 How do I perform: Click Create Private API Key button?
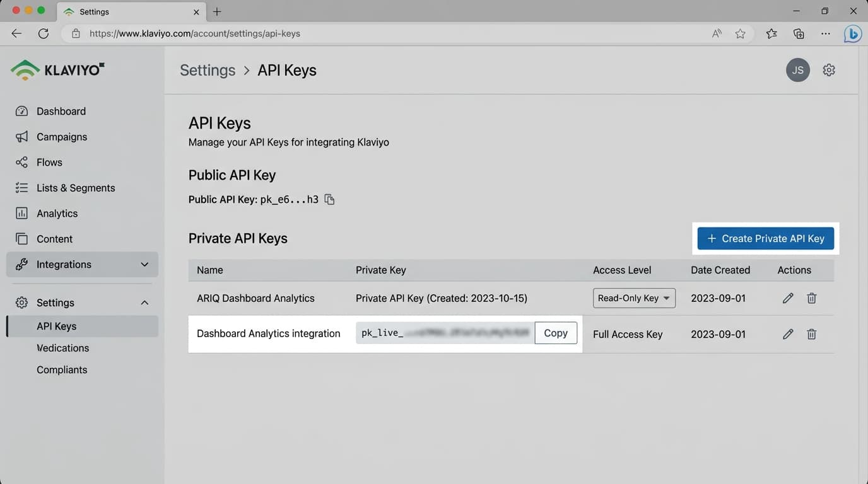766,238
